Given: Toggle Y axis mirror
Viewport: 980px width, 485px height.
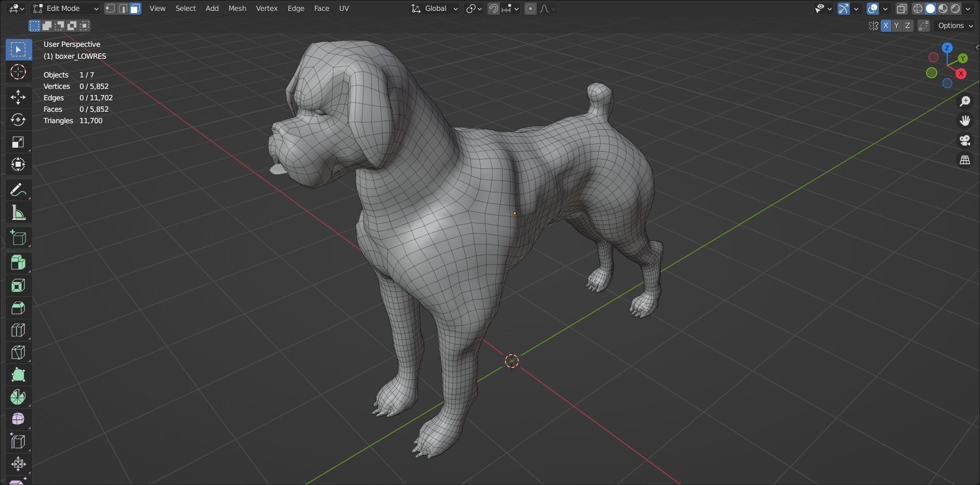Looking at the screenshot, I should (x=896, y=25).
